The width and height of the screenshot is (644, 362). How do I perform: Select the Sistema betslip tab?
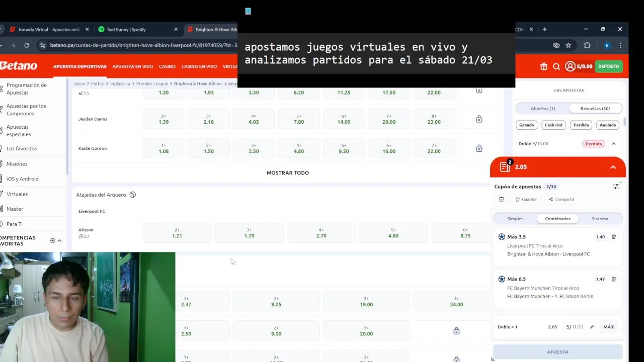click(600, 219)
